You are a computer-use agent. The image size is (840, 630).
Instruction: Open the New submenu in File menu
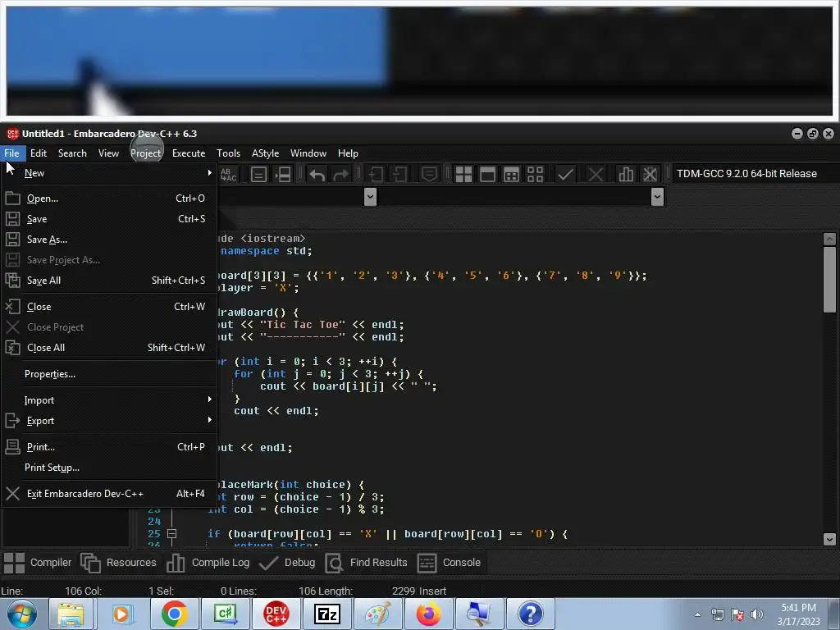point(109,173)
